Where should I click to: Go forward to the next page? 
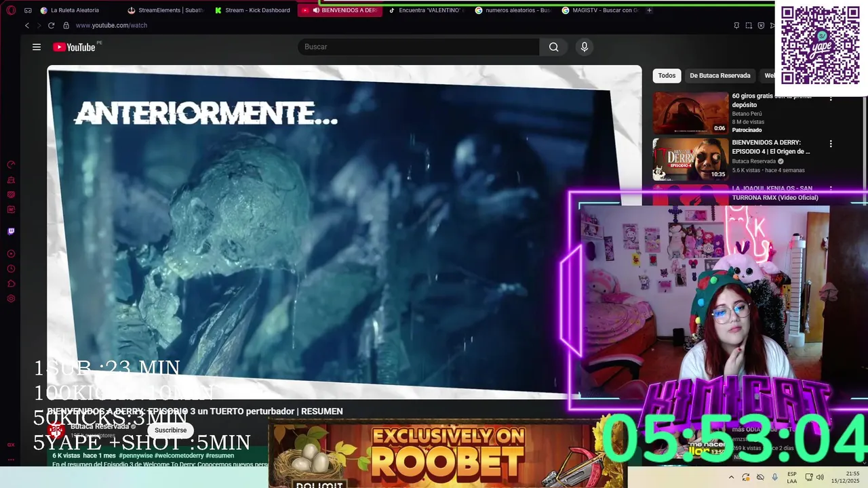pyautogui.click(x=39, y=25)
